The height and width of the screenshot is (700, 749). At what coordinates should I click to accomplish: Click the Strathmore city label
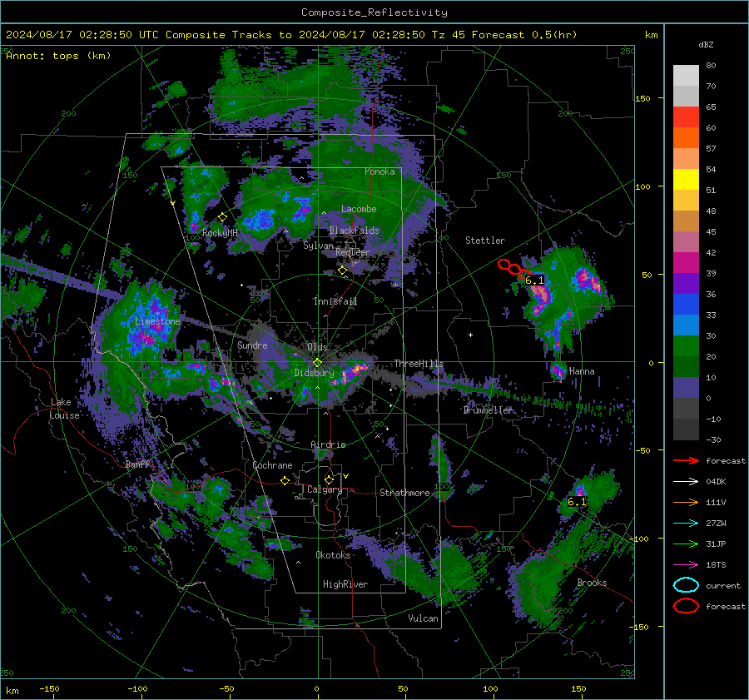[x=404, y=493]
